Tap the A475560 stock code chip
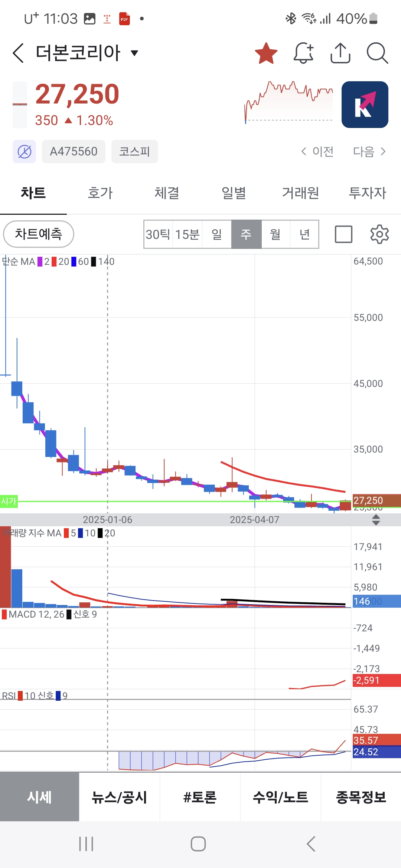Screen dimensions: 401x868 click(x=74, y=151)
